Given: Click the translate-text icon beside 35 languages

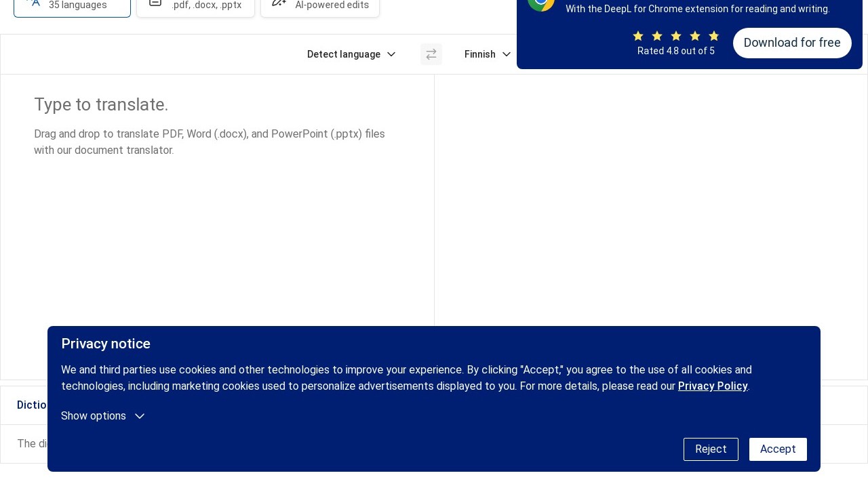Looking at the screenshot, I should 34,3.
